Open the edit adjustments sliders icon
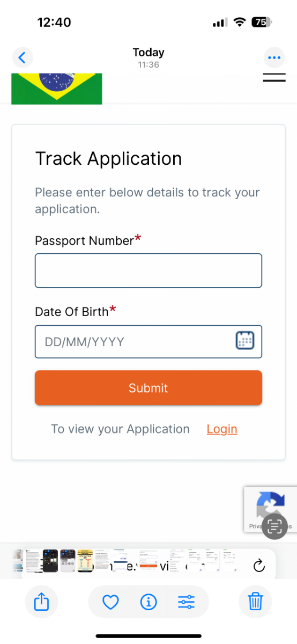The image size is (297, 644). [x=186, y=602]
